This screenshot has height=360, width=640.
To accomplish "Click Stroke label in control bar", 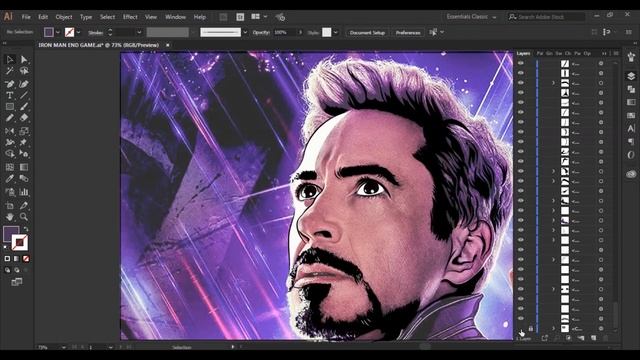I will (x=96, y=32).
